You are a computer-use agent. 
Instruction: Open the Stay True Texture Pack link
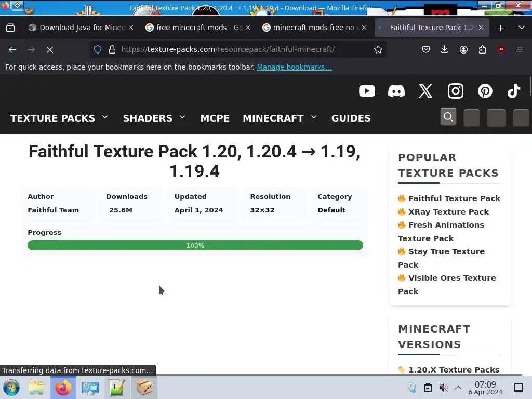pyautogui.click(x=442, y=258)
